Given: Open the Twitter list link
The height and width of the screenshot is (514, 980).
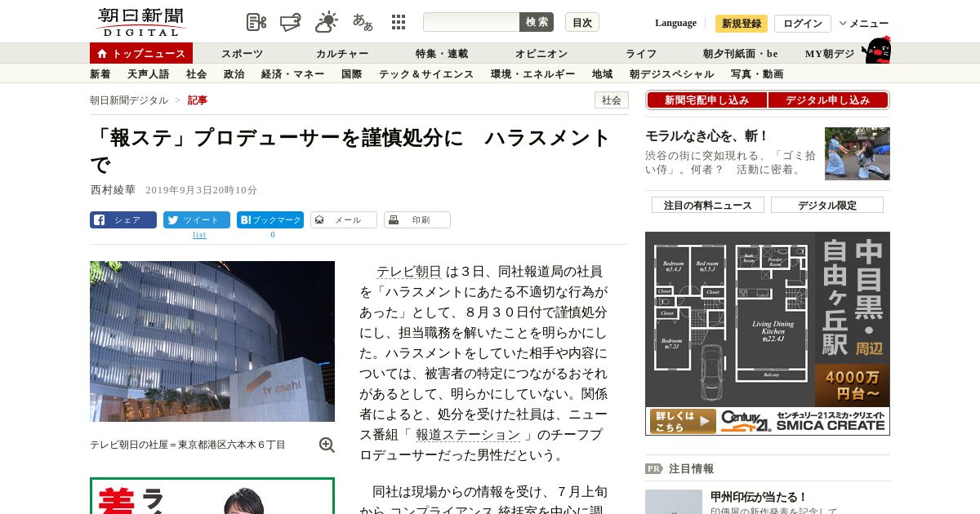Looking at the screenshot, I should coord(199,235).
